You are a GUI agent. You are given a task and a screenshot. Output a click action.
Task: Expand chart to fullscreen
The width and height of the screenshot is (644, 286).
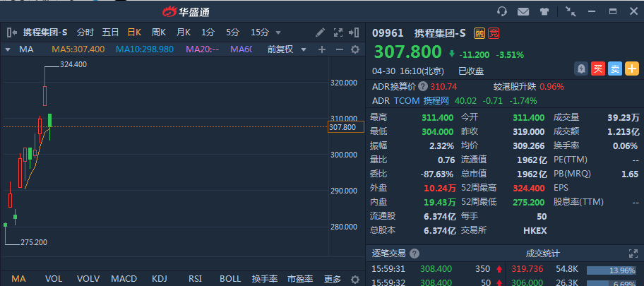[338, 32]
